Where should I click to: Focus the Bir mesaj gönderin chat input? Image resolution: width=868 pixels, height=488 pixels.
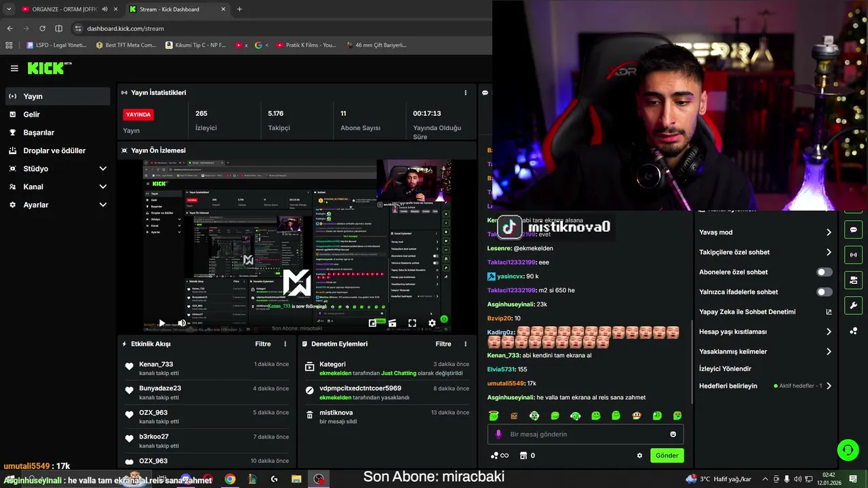tap(585, 434)
